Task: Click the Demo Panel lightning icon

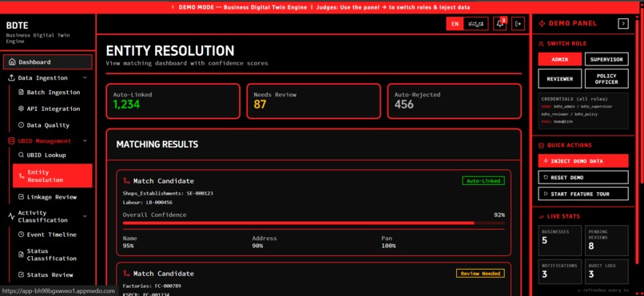Action: click(542, 24)
